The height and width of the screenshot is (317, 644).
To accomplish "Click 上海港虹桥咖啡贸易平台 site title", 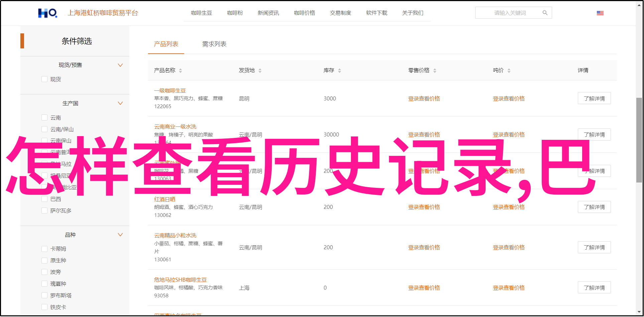I will 103,13.
